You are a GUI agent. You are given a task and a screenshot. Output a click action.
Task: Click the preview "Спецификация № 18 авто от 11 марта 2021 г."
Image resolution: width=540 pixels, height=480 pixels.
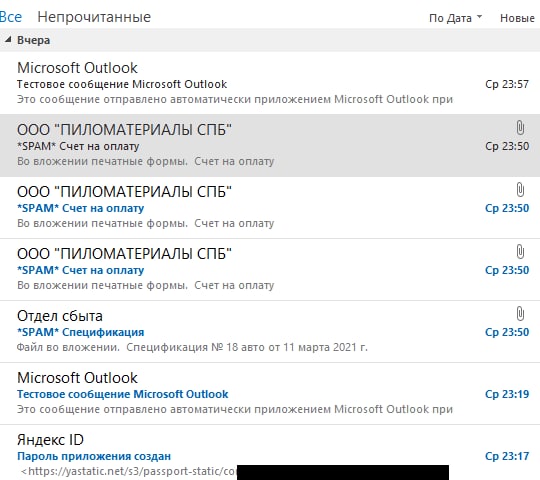click(247, 347)
